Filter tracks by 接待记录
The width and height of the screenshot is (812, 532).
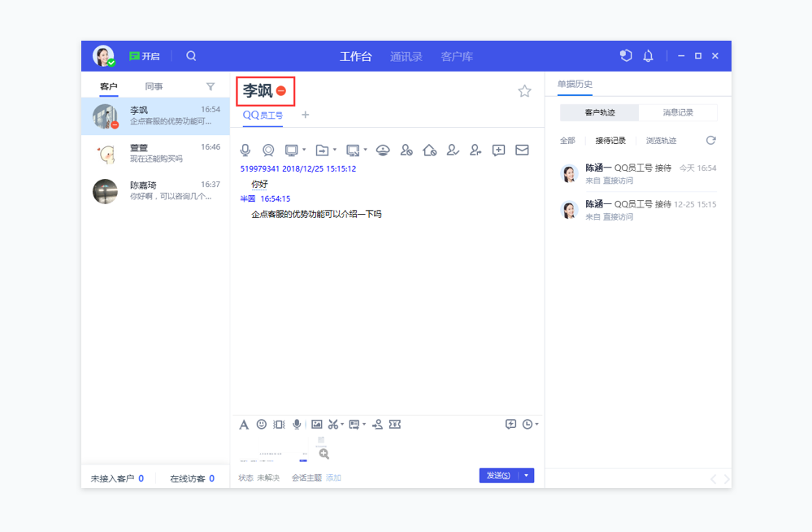(x=610, y=141)
